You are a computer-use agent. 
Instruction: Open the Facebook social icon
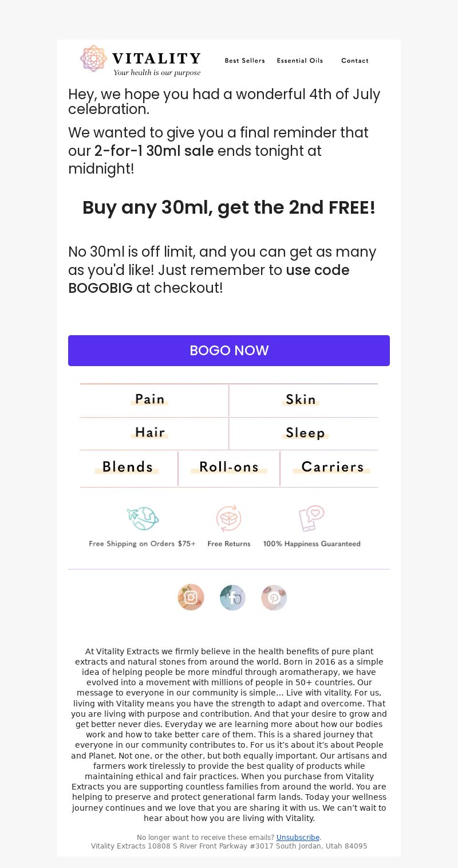[x=232, y=598]
